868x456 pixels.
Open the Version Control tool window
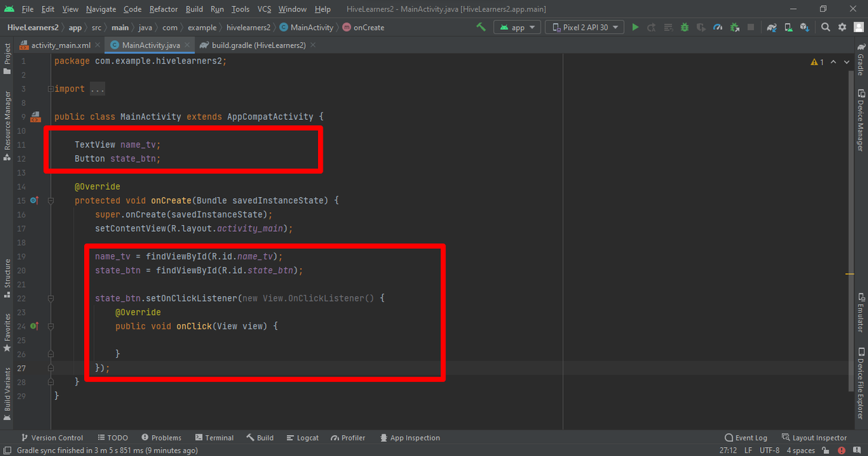52,438
